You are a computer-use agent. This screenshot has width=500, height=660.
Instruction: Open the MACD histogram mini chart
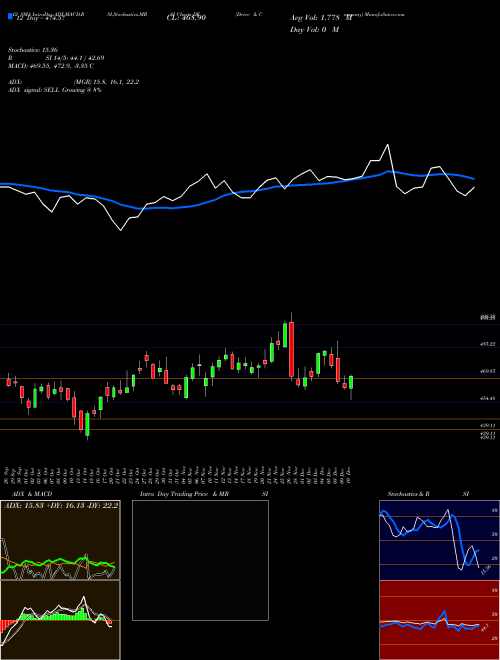60,620
